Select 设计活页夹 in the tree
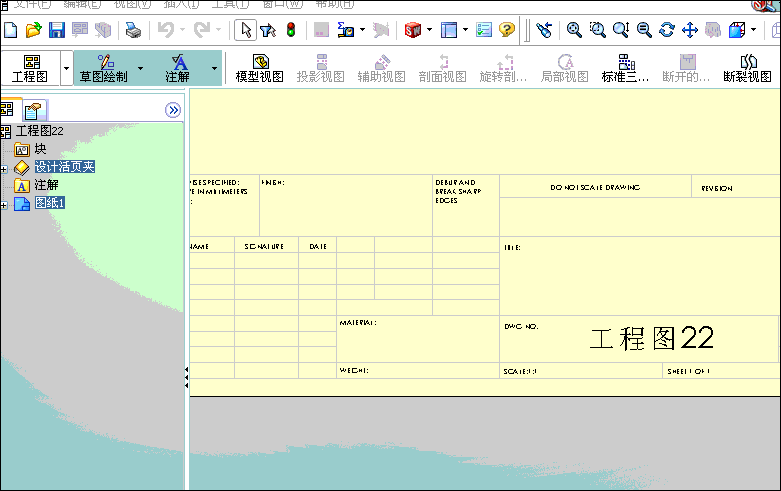The width and height of the screenshot is (781, 491). (64, 167)
